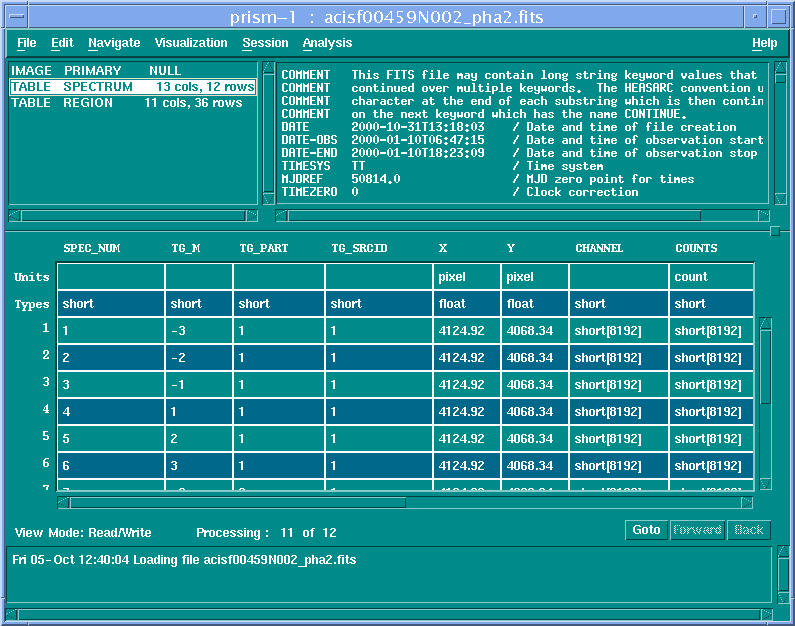The width and height of the screenshot is (795, 626).
Task: Click data table vertical scrollbar thumb
Action: pyautogui.click(x=766, y=367)
